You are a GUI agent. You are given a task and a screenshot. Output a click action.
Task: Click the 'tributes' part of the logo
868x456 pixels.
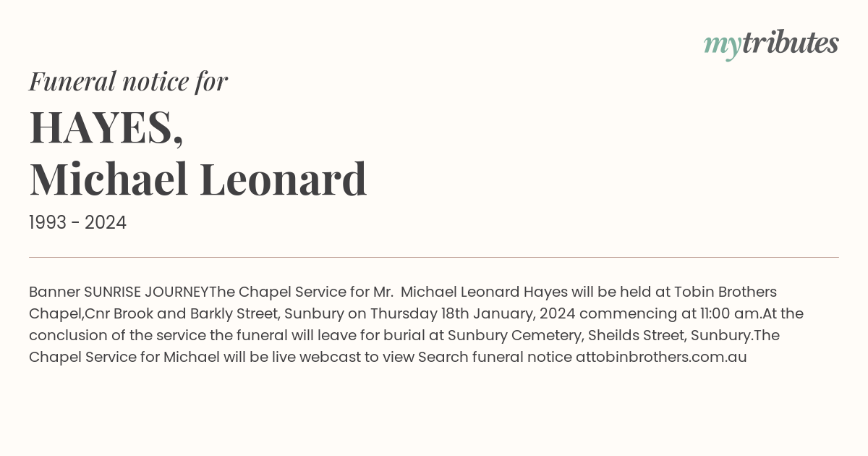coord(790,43)
